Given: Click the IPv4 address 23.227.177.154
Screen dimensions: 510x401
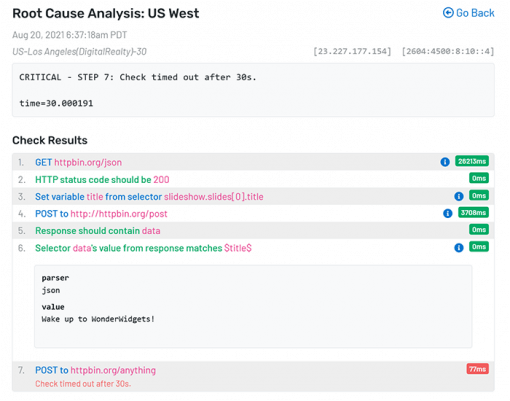Looking at the screenshot, I should pos(352,51).
